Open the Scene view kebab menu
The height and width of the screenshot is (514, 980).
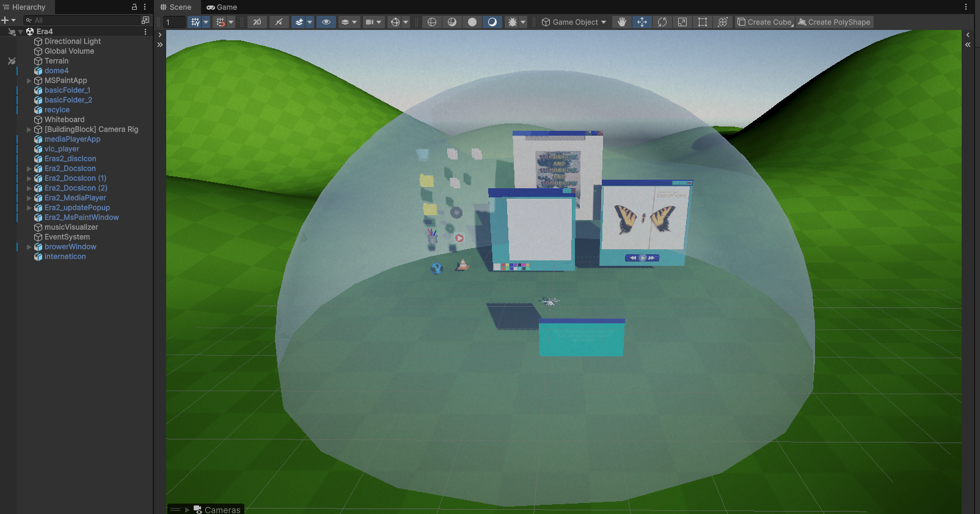tap(966, 7)
